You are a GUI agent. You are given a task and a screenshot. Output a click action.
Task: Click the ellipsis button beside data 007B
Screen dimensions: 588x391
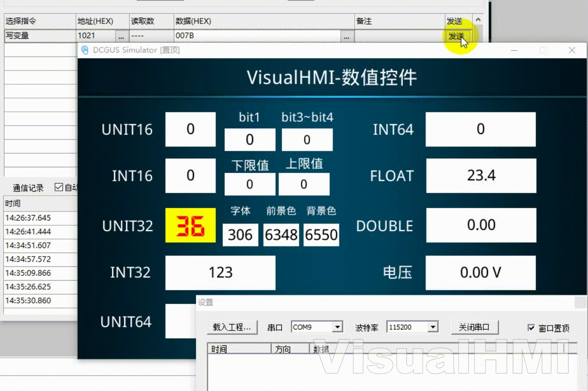[x=346, y=36]
